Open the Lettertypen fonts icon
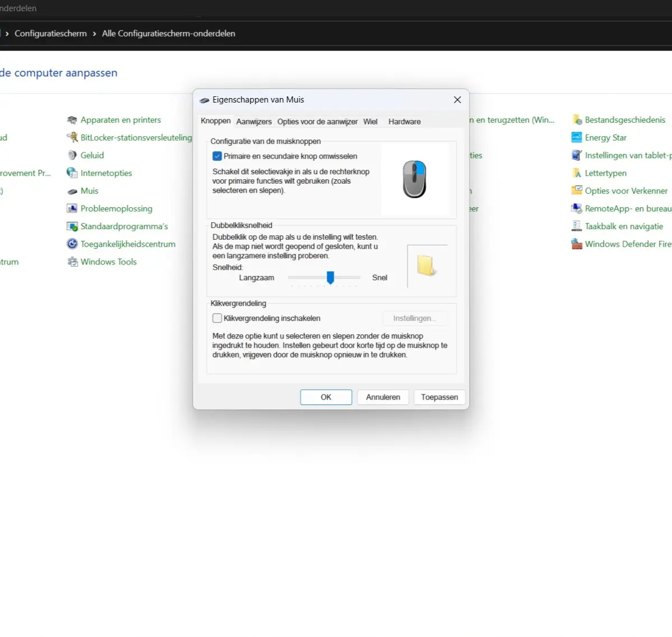672x637 pixels. click(x=576, y=173)
